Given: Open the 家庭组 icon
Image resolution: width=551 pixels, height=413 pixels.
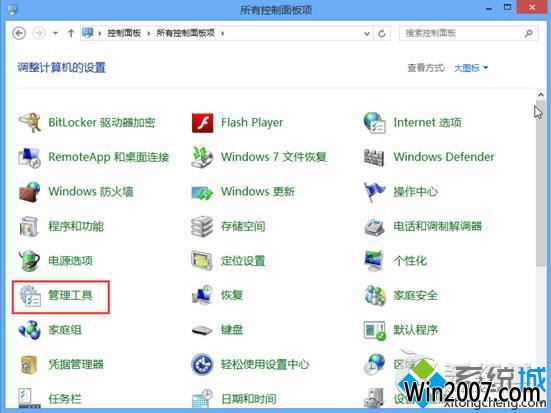Looking at the screenshot, I should click(x=30, y=330).
